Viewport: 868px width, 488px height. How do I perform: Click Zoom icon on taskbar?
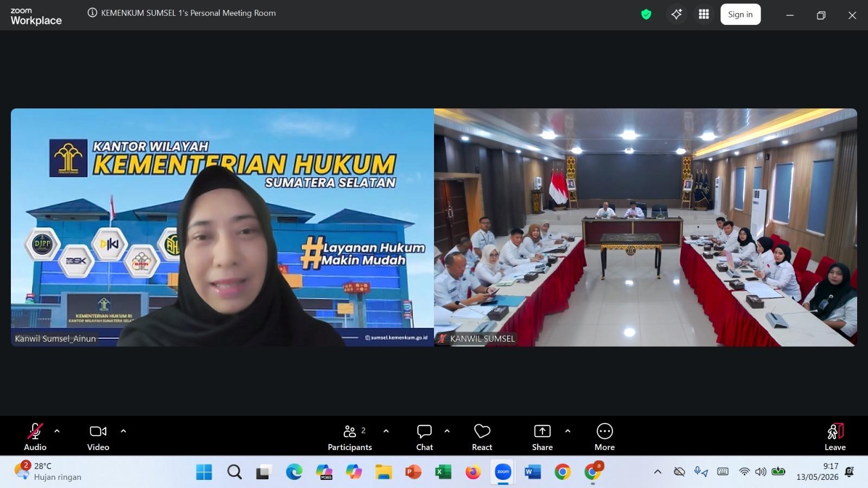tap(503, 472)
